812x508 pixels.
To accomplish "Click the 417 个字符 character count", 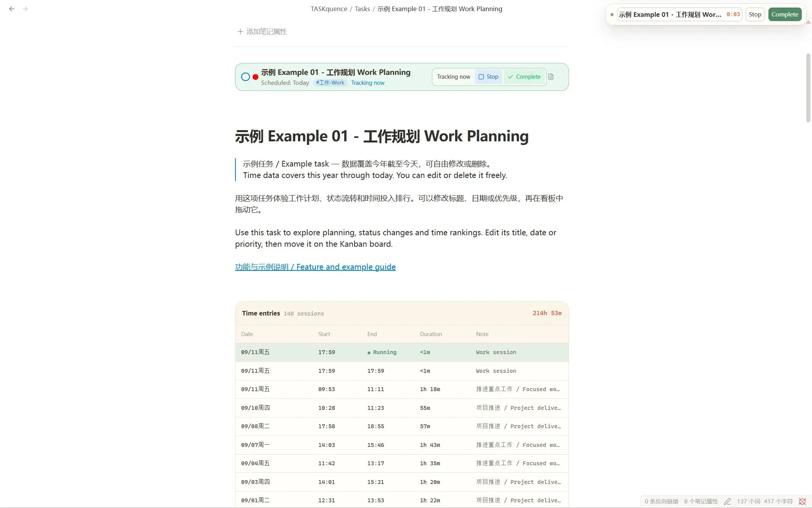I will tap(778, 502).
